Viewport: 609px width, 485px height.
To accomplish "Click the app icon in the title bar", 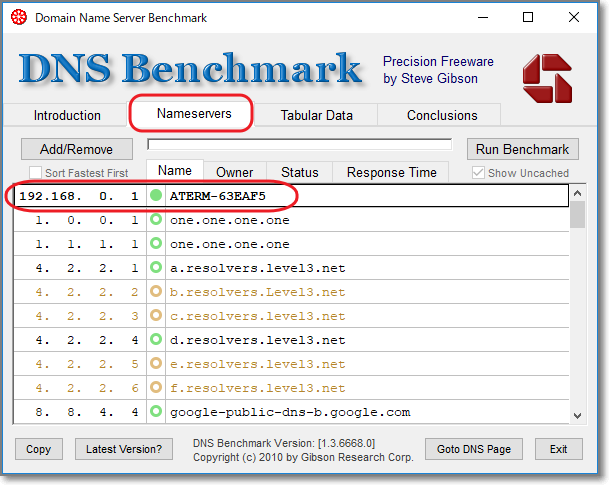I will 19,18.
